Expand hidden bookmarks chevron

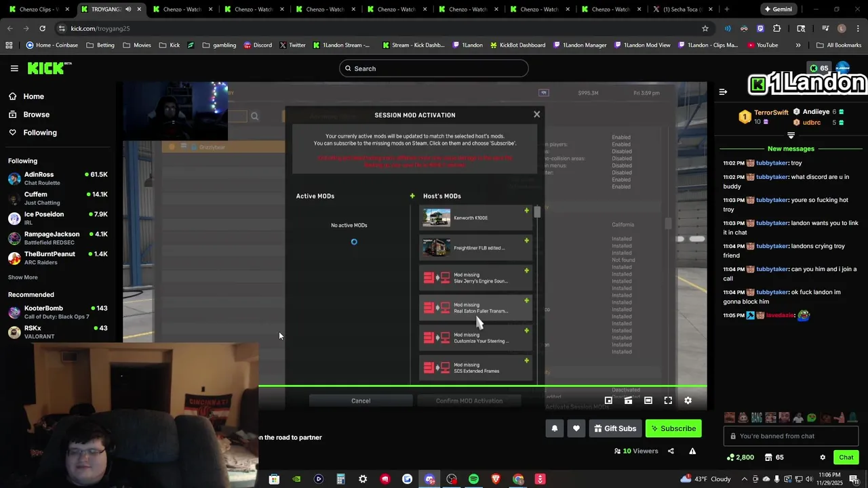tap(798, 45)
